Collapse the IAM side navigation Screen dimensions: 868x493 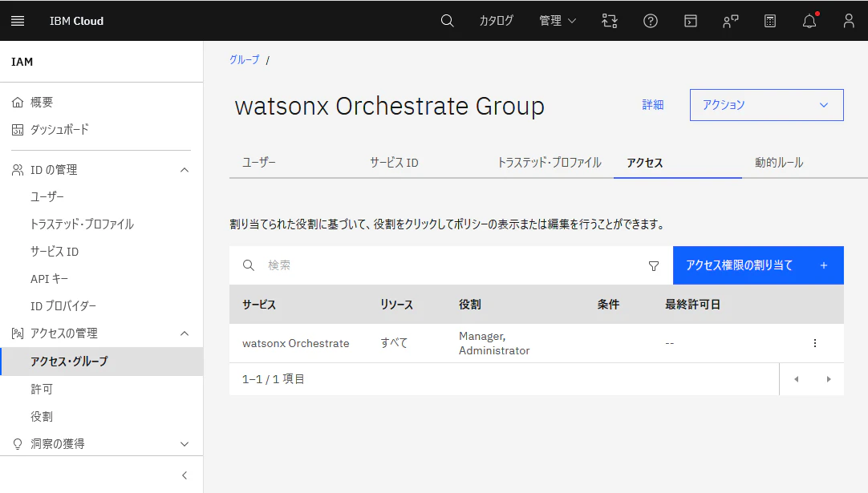click(x=185, y=475)
